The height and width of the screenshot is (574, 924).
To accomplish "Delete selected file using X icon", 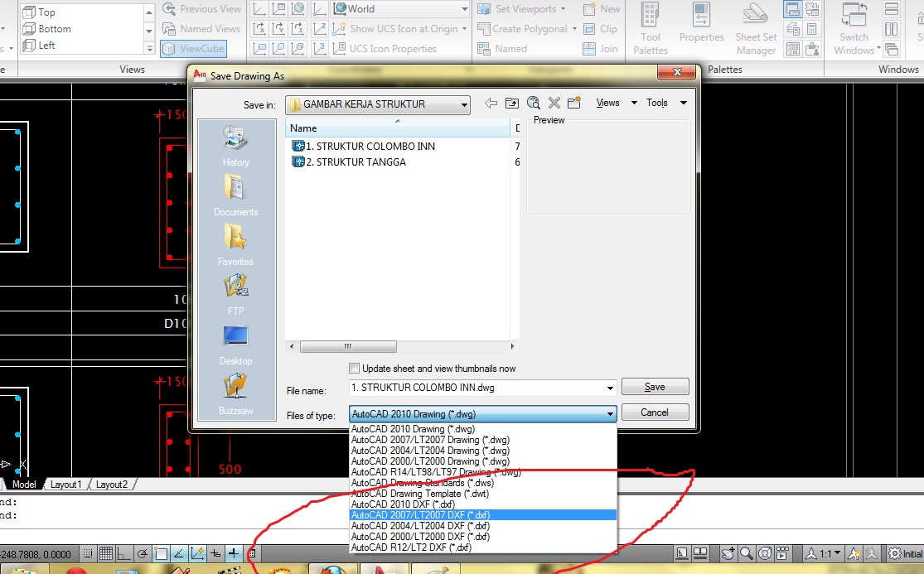I will [x=554, y=103].
